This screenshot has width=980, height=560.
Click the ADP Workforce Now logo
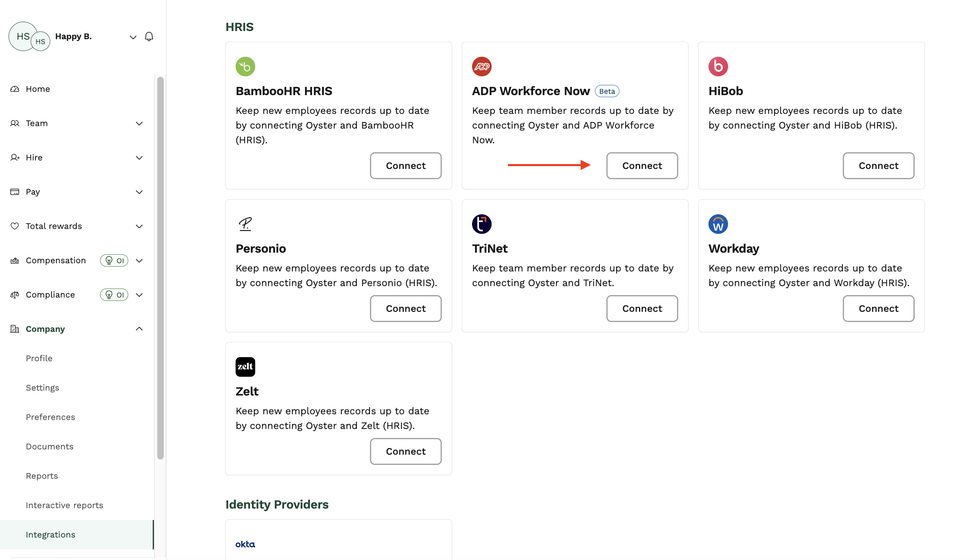point(482,66)
